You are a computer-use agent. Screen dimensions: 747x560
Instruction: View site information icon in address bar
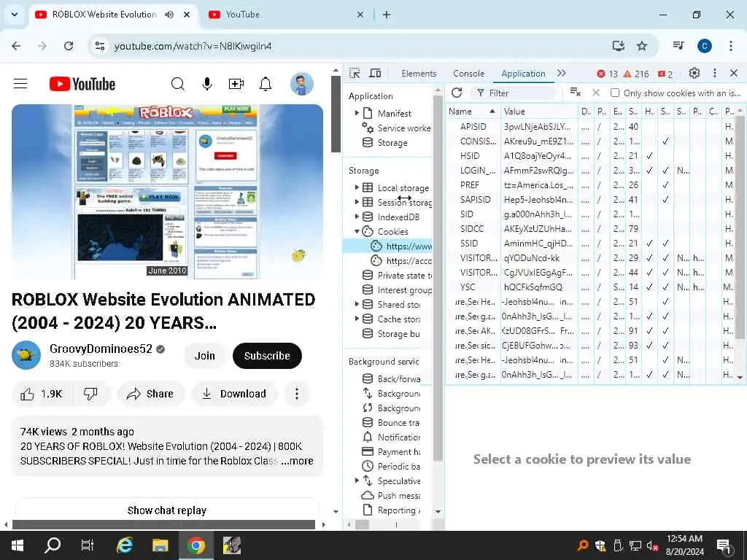click(100, 46)
